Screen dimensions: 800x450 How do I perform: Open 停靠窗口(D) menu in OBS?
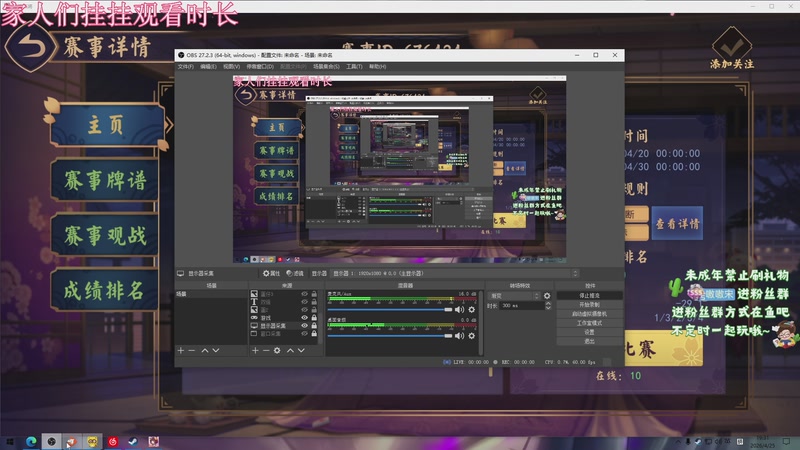(x=260, y=67)
